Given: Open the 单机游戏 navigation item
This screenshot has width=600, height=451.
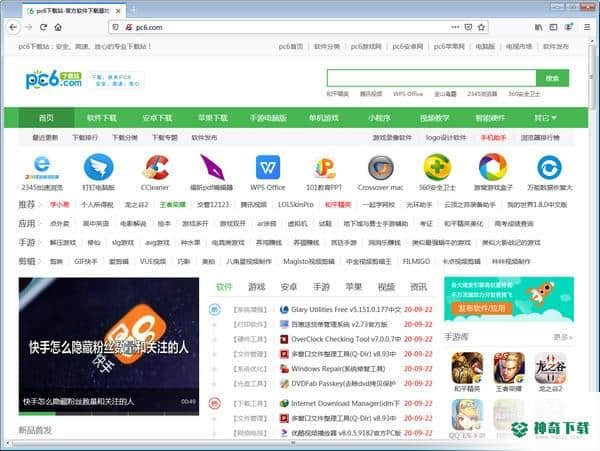Looking at the screenshot, I should point(324,118).
